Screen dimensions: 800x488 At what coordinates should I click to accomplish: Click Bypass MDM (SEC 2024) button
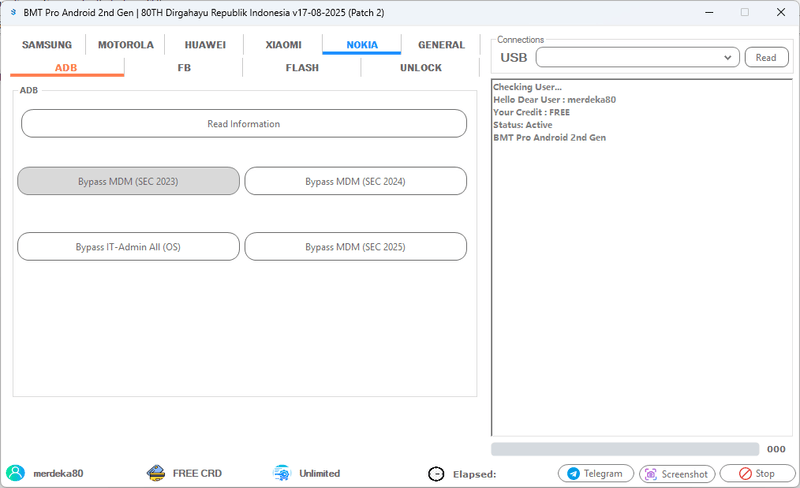356,181
